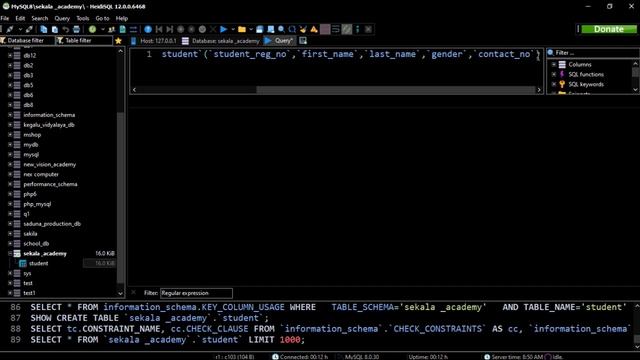
Task: Expand the mysql database node
Action: [10, 155]
